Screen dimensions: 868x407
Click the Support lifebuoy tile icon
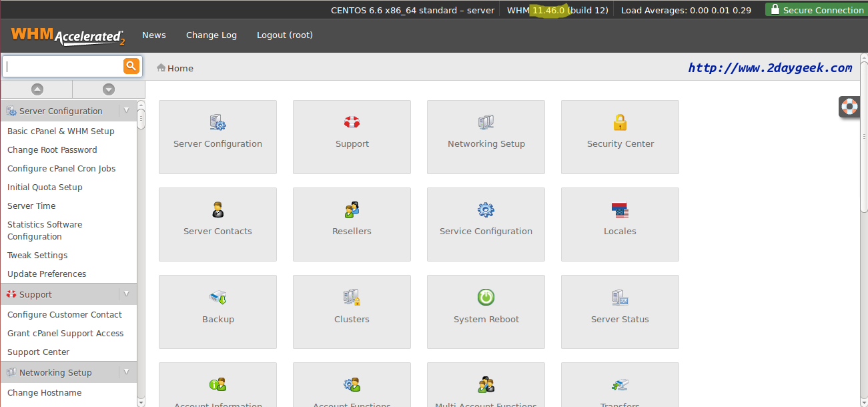tap(352, 122)
